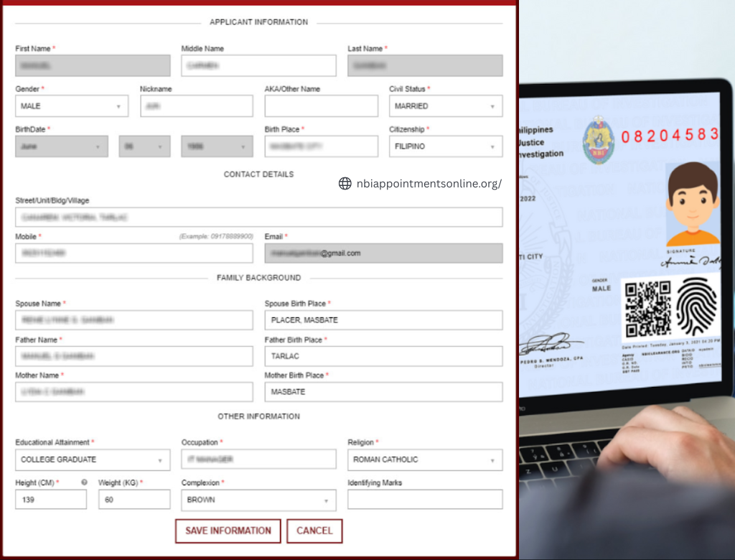Screen dimensions: 735x560
Task: Open the birth month dropdown showing June
Action: 61,146
